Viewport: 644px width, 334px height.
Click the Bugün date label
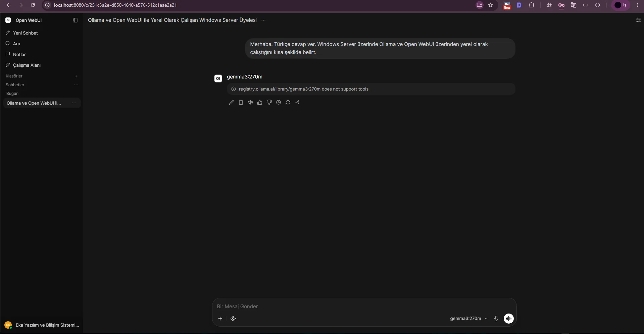[12, 94]
